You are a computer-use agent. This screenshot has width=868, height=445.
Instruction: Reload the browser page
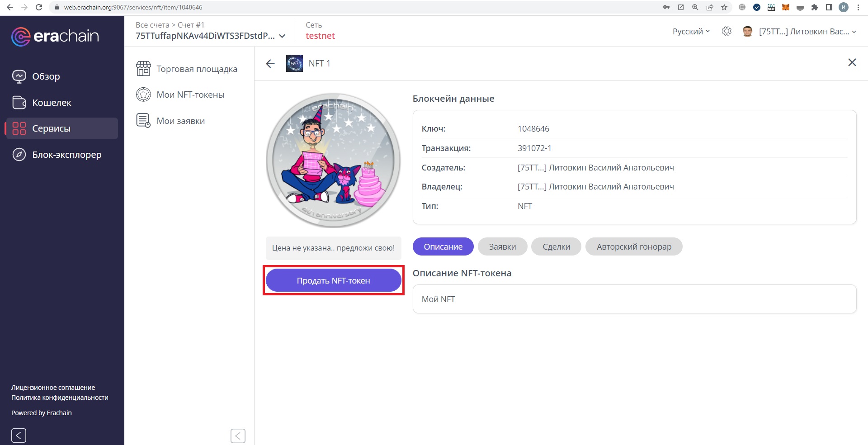(x=39, y=7)
